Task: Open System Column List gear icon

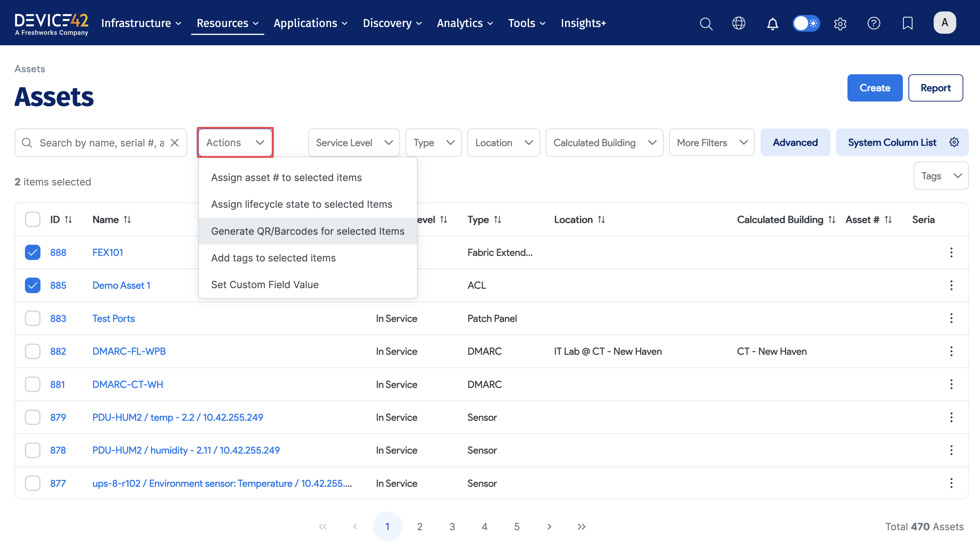Action: click(x=954, y=142)
